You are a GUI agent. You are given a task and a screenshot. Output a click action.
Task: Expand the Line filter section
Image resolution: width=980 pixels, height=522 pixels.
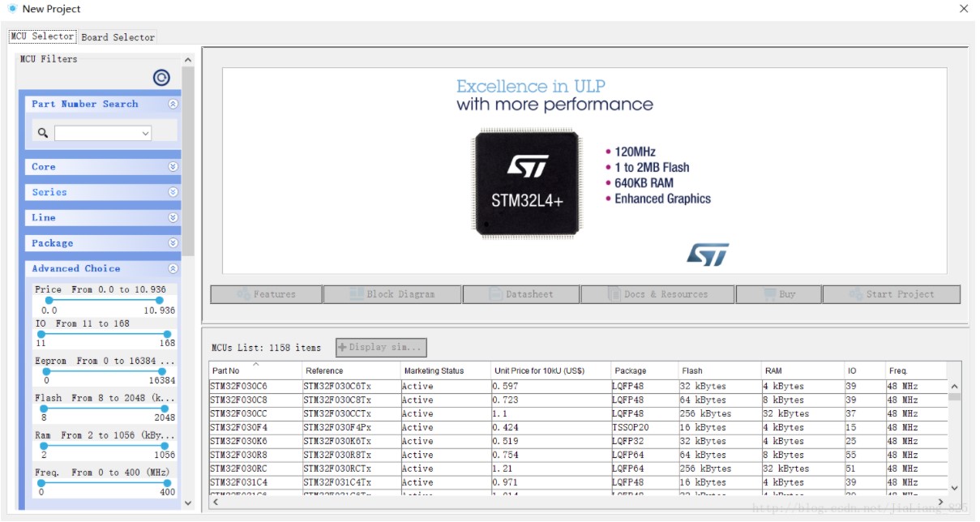173,217
